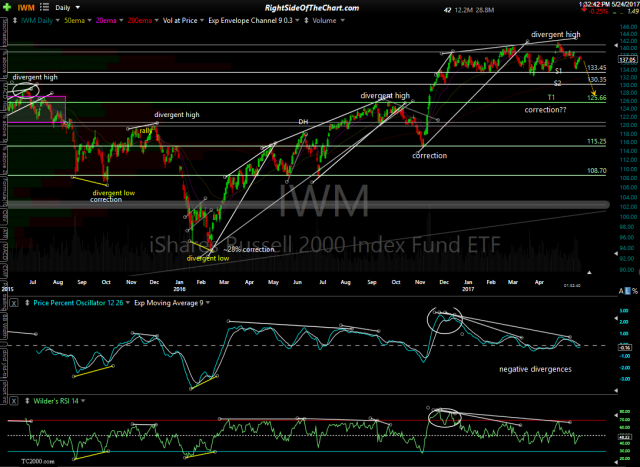Click the 130.35 S2 support label
Viewport: 640px width, 467px height.
(596, 80)
